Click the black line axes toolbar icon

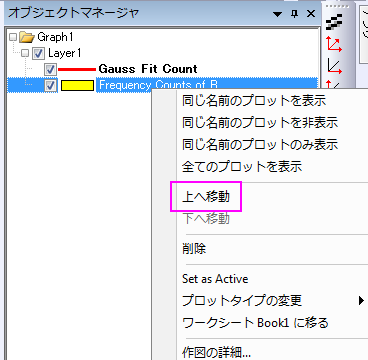(x=334, y=66)
